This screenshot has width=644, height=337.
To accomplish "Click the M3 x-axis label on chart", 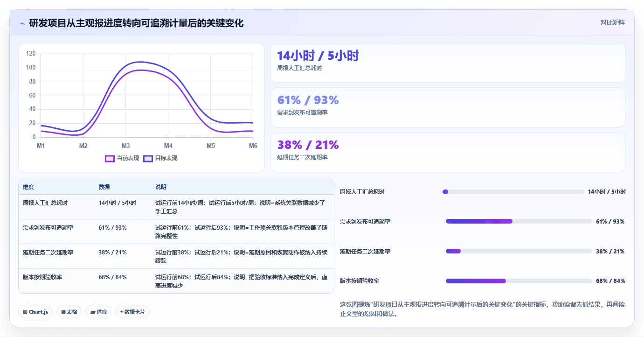I will point(126,146).
